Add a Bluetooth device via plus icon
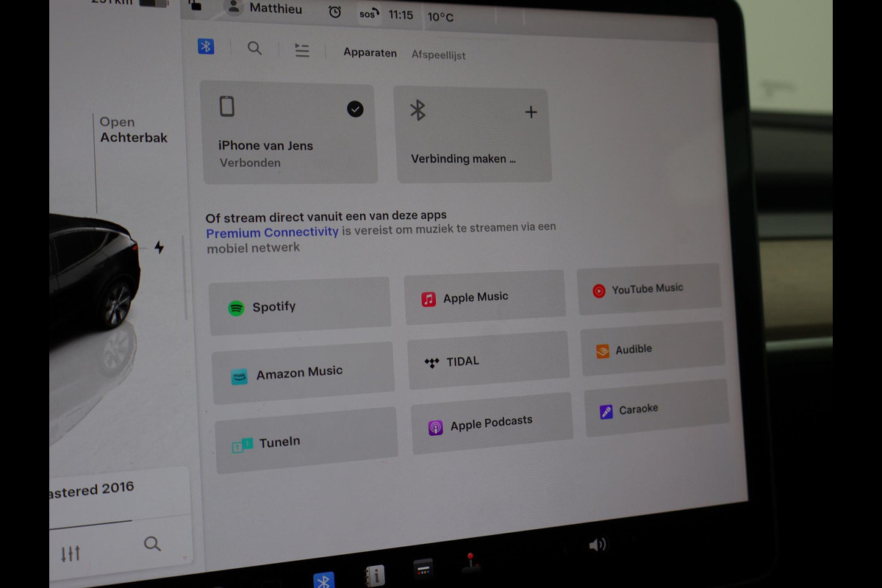The width and height of the screenshot is (882, 588). [x=531, y=112]
